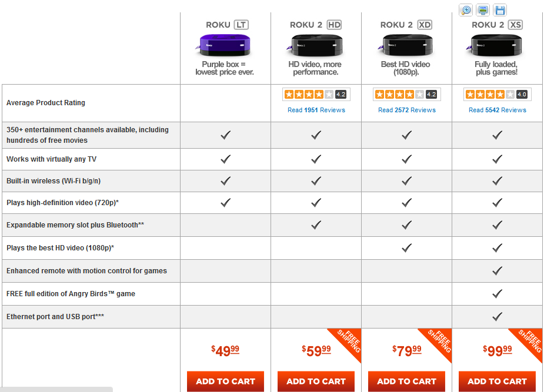Click the Roku 2 XS 4.0 star rating
This screenshot has width=544, height=392.
[497, 94]
